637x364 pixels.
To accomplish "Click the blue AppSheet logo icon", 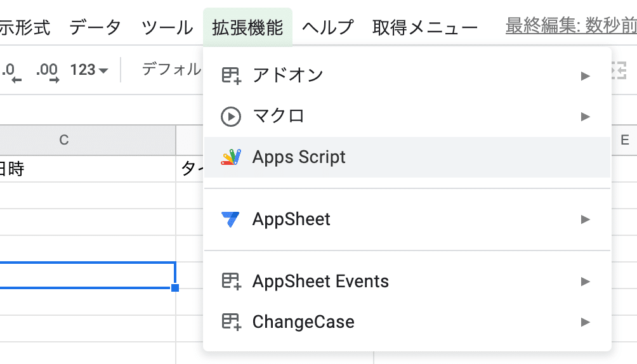I will coord(230,219).
